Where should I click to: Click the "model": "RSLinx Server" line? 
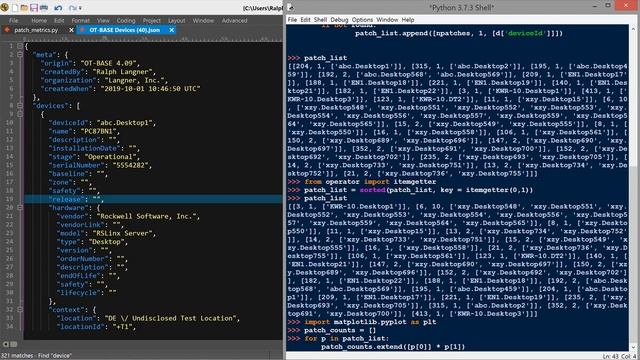tap(106, 233)
